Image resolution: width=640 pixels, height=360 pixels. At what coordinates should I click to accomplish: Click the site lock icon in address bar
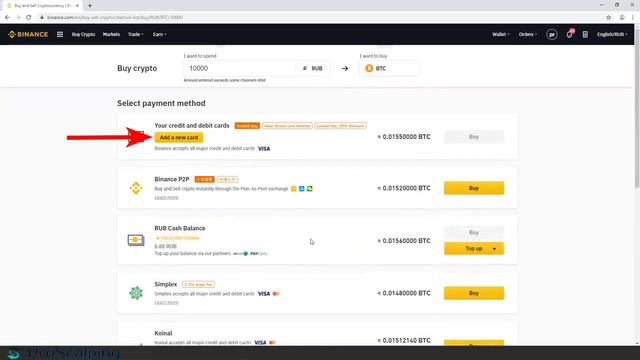tap(42, 18)
